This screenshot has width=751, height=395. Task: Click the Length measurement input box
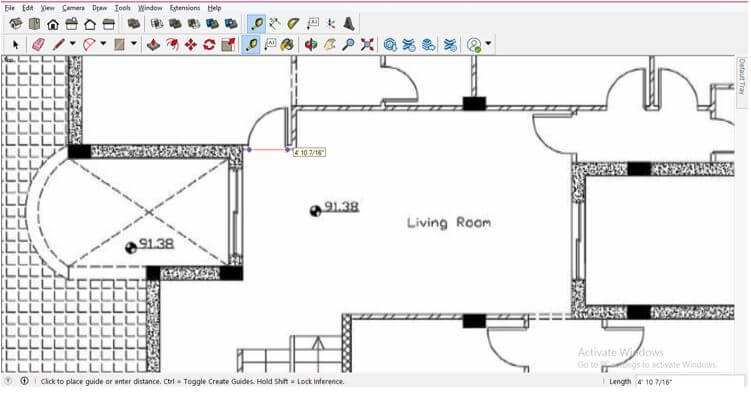[x=690, y=382]
